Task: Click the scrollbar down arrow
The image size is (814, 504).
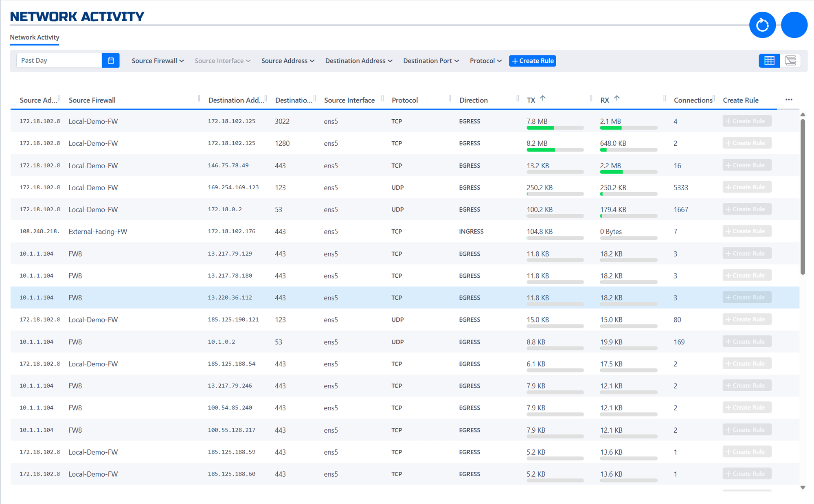Action: click(x=803, y=487)
